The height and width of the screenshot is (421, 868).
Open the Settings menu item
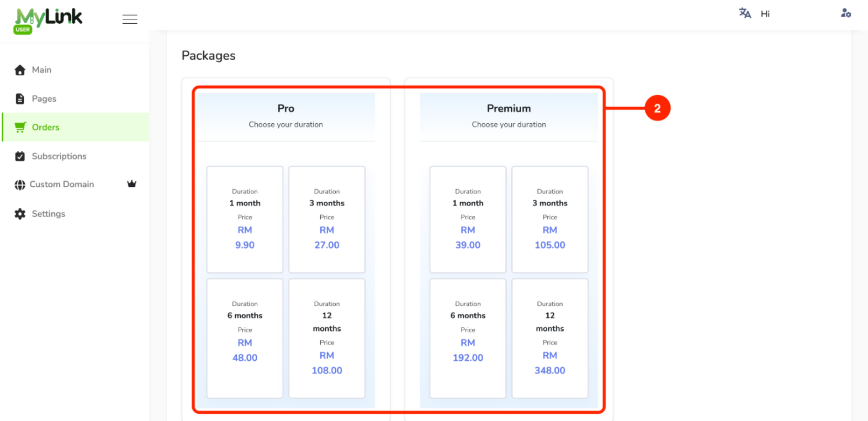76,214
